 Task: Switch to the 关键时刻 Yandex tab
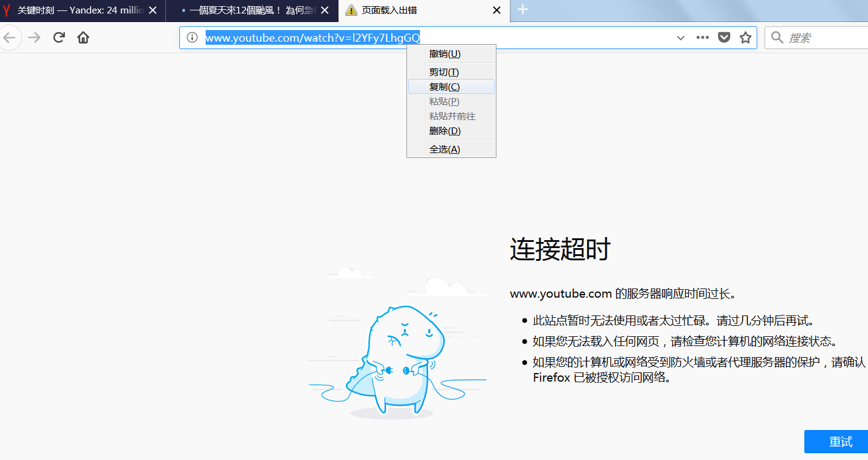83,10
